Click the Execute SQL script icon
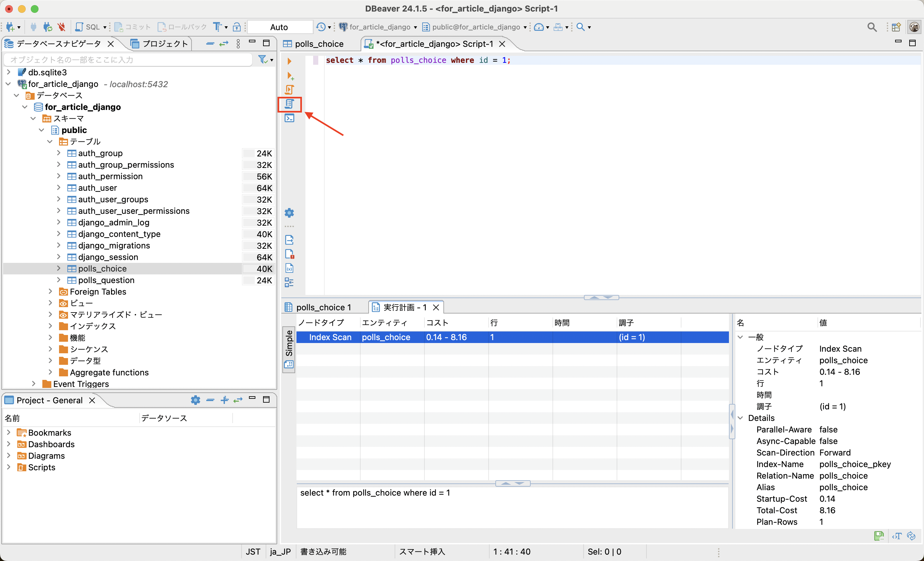This screenshot has width=924, height=561. point(289,89)
